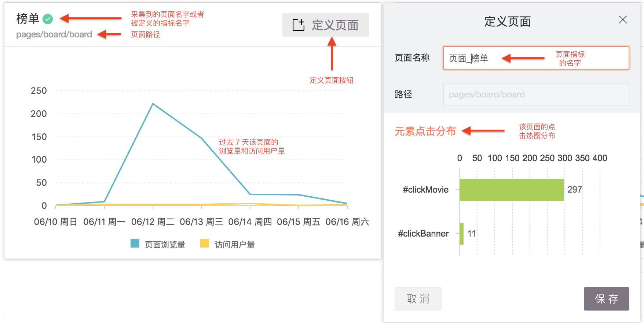Click the 定义页面 button

tap(325, 25)
